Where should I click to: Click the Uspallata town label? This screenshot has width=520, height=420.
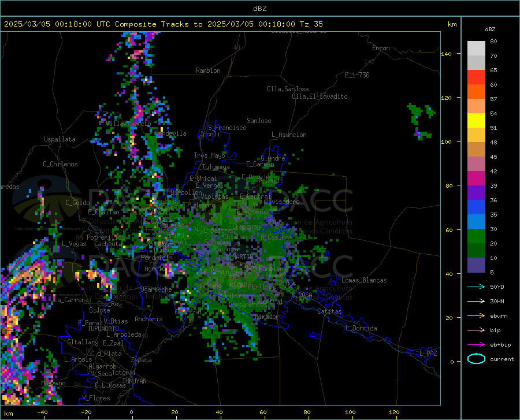coord(60,139)
